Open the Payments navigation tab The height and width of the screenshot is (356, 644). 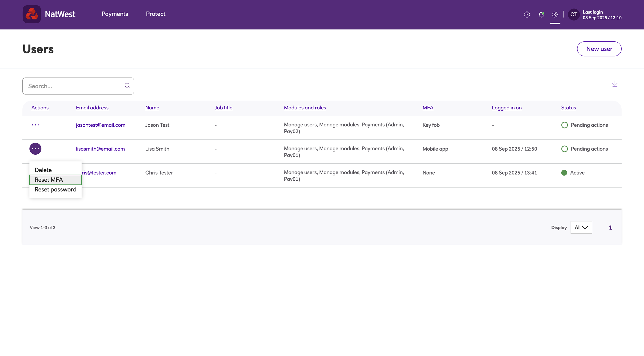point(115,14)
